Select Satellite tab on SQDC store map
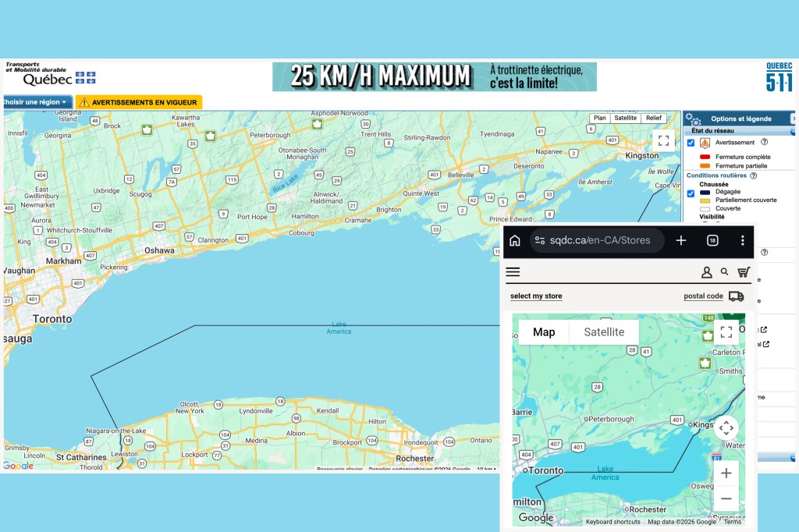 [604, 332]
